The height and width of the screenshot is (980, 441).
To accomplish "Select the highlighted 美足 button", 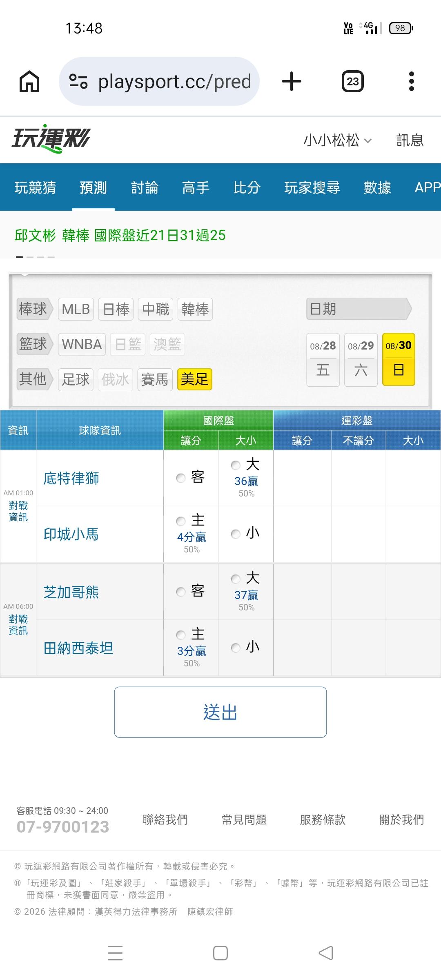I will point(195,379).
